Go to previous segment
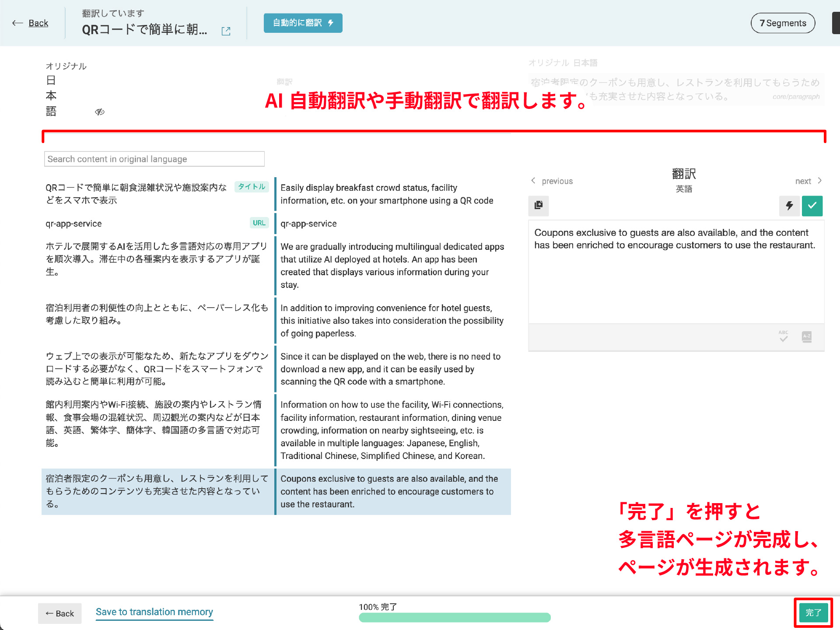Image resolution: width=840 pixels, height=630 pixels. [552, 181]
